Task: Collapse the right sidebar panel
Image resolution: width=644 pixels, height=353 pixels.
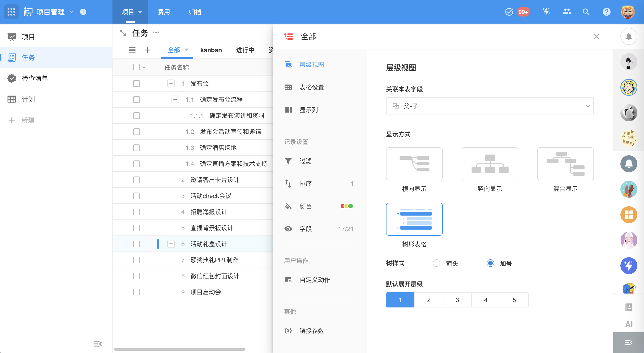Action: point(628,343)
